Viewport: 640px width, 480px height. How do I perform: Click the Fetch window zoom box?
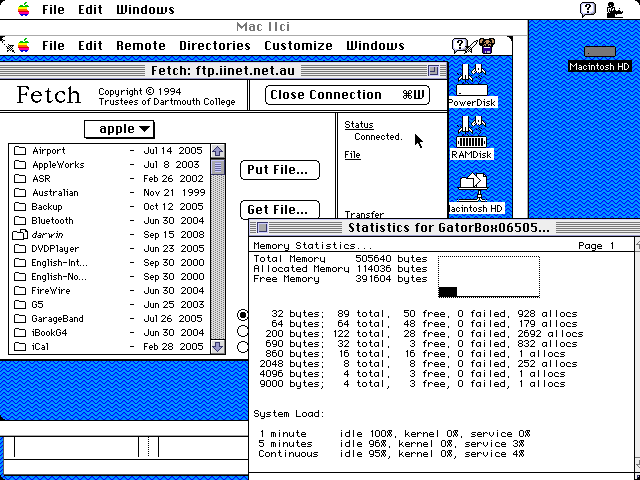tap(433, 71)
